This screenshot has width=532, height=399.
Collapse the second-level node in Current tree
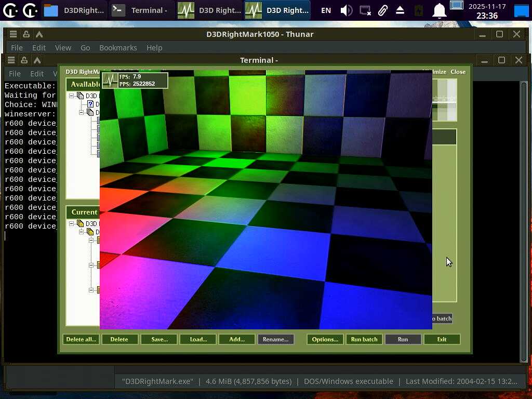(x=82, y=232)
